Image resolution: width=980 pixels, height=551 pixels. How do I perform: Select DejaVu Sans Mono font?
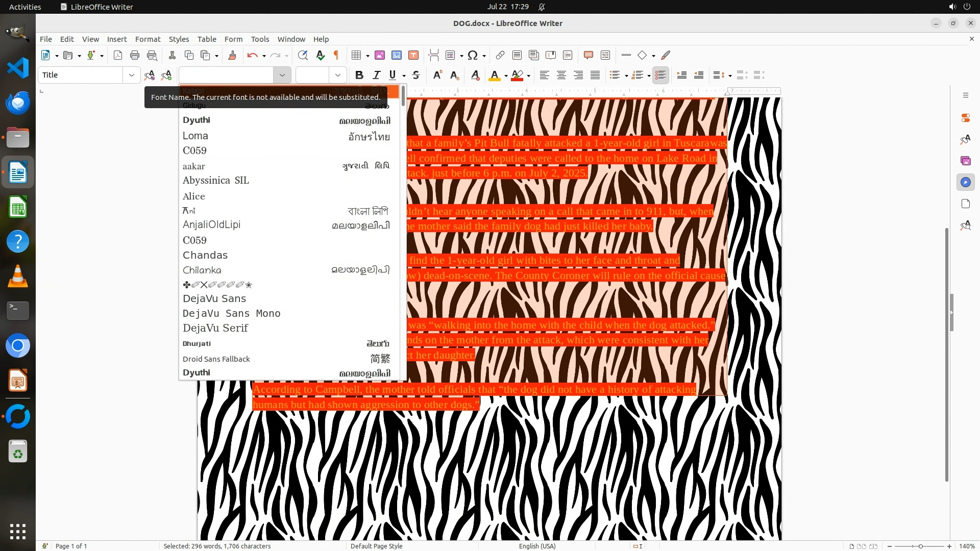(x=231, y=313)
